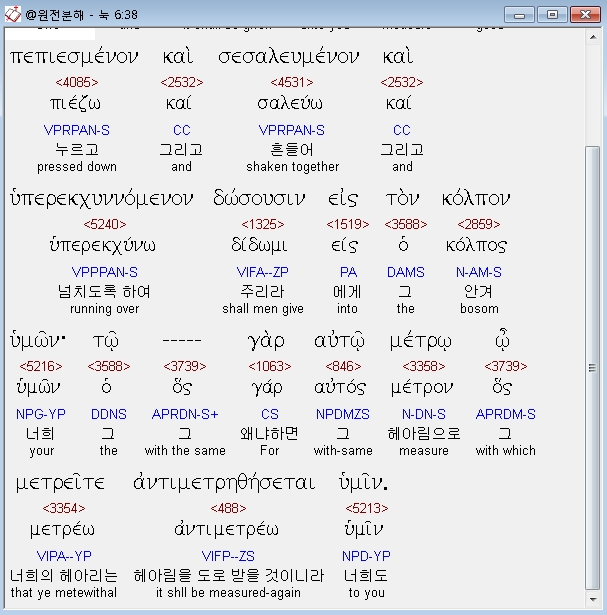Viewport: 607px width, 615px height.
Task: Click the Greek word ὑπερεκχυννόμενον
Action: point(102,198)
